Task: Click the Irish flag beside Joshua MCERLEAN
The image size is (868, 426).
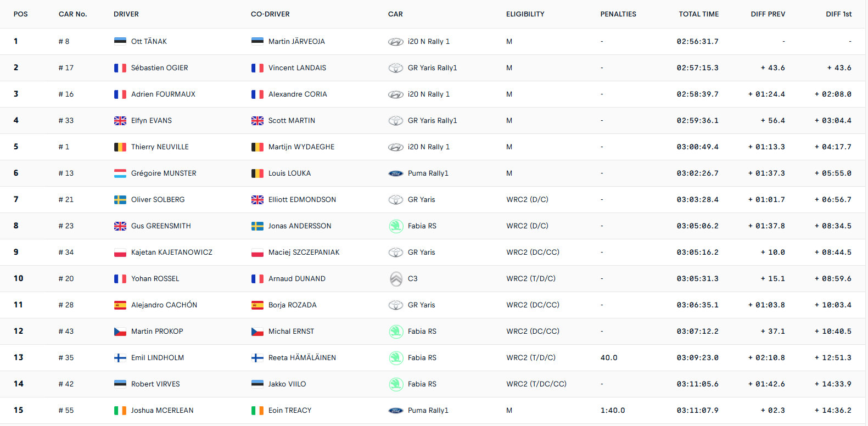Action: (x=120, y=411)
